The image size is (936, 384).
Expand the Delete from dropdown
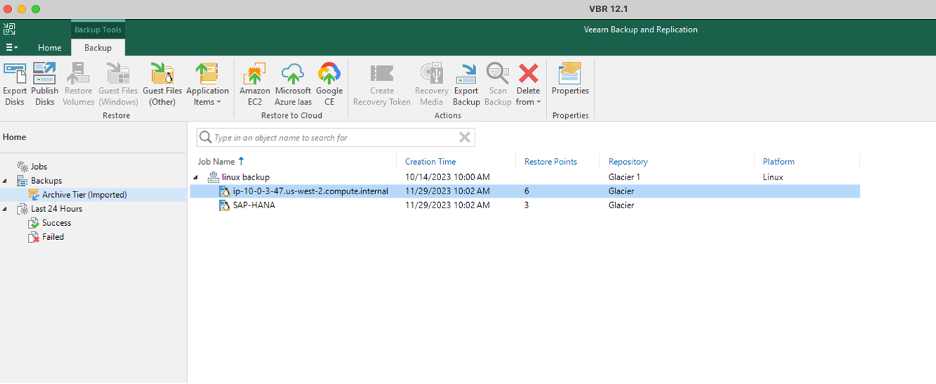point(528,84)
